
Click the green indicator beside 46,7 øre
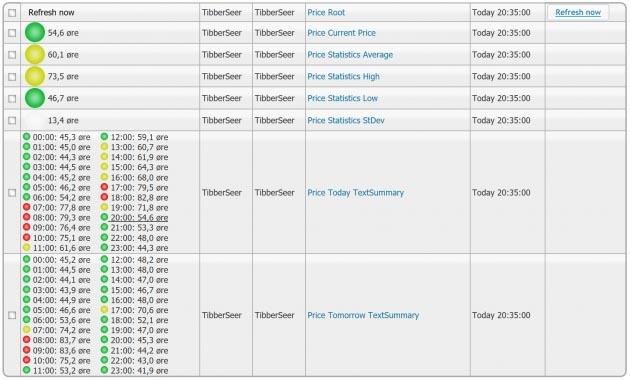click(x=35, y=98)
